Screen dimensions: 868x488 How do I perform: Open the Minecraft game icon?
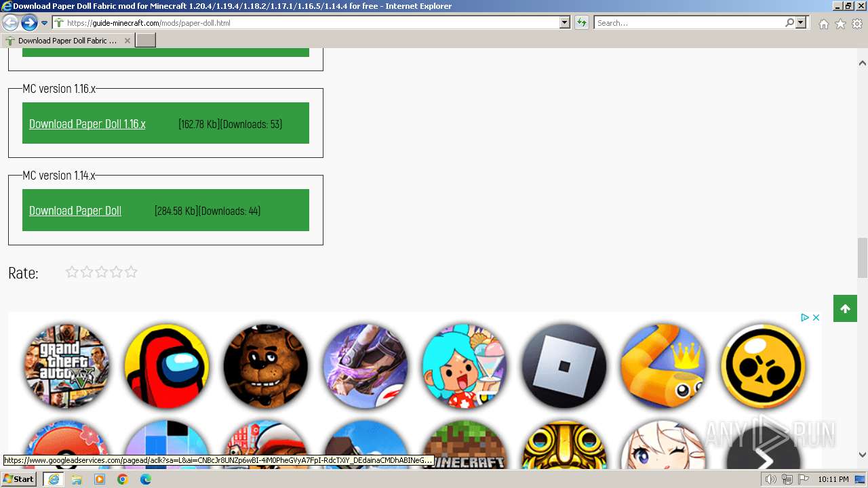tap(465, 444)
